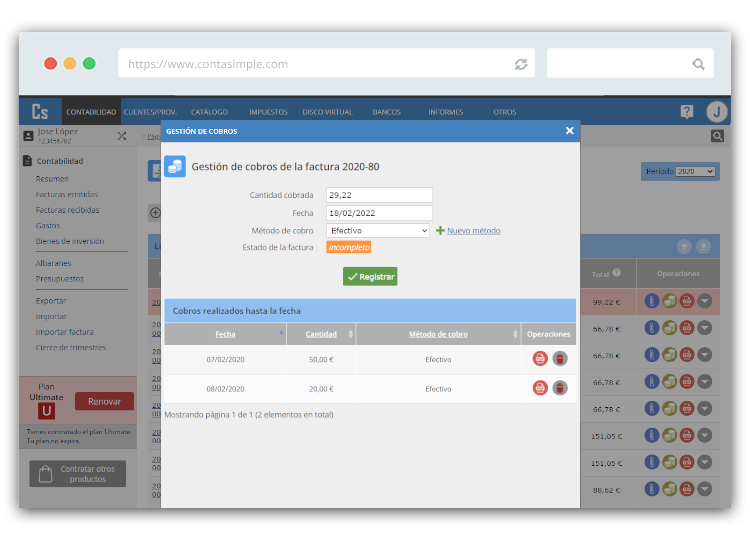The height and width of the screenshot is (556, 750).
Task: Expand operations arrow on the 99,22 € row
Action: coord(705,301)
